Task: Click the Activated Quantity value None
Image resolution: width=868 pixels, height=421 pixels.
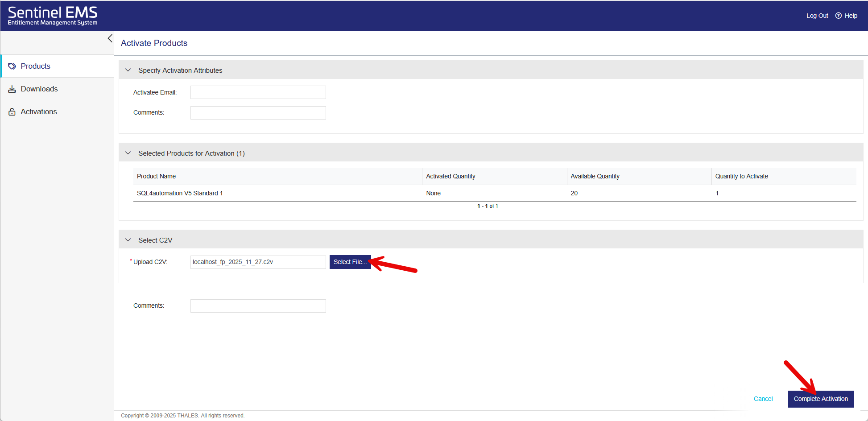Action: tap(433, 193)
